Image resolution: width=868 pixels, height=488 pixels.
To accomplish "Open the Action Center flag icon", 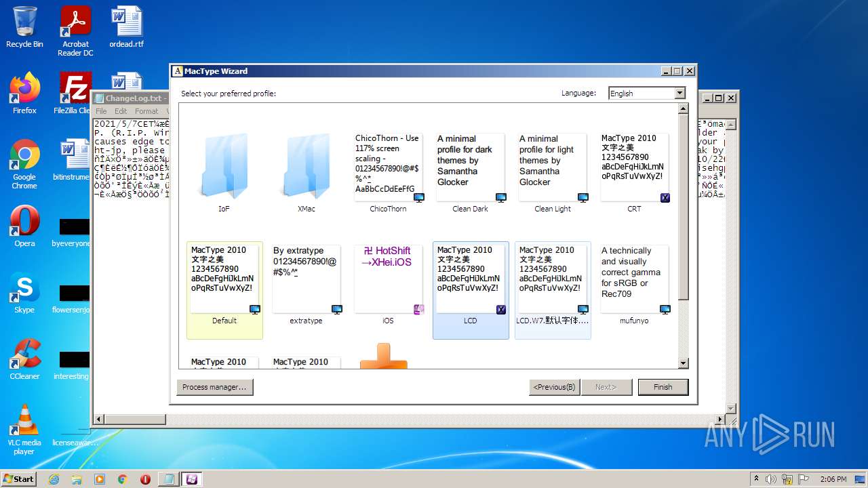I will pos(805,479).
